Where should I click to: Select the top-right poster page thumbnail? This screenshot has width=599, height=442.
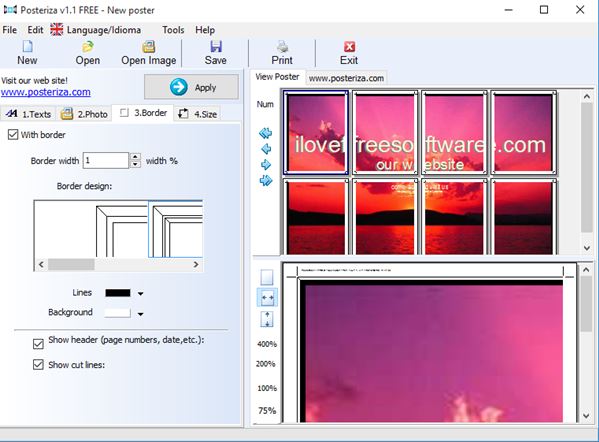click(523, 132)
